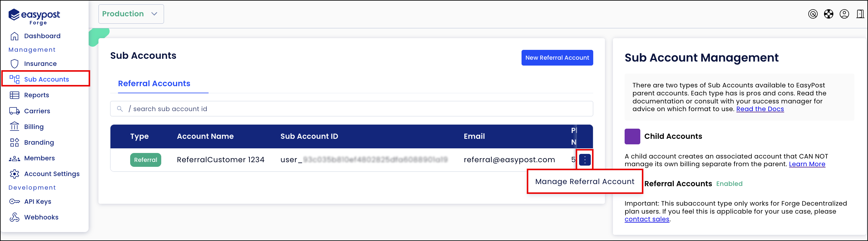Open Insurance page from sidebar

pos(40,64)
